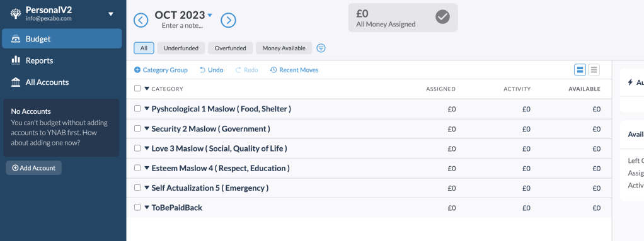644x241 pixels.
Task: Go to the next month arrow
Action: click(228, 20)
